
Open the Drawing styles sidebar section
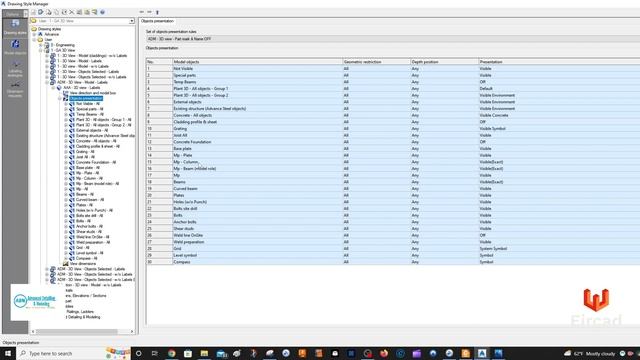[15, 27]
